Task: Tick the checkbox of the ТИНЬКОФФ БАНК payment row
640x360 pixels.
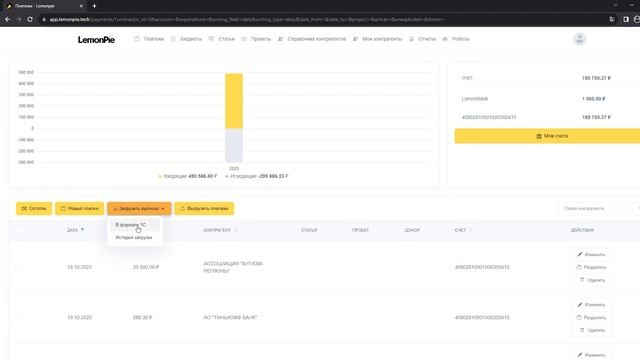Action: [x=19, y=317]
